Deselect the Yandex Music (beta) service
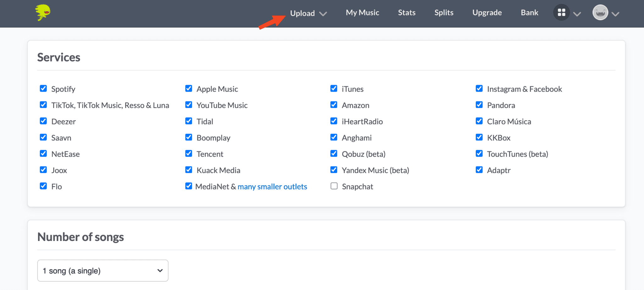The height and width of the screenshot is (290, 644). click(334, 170)
